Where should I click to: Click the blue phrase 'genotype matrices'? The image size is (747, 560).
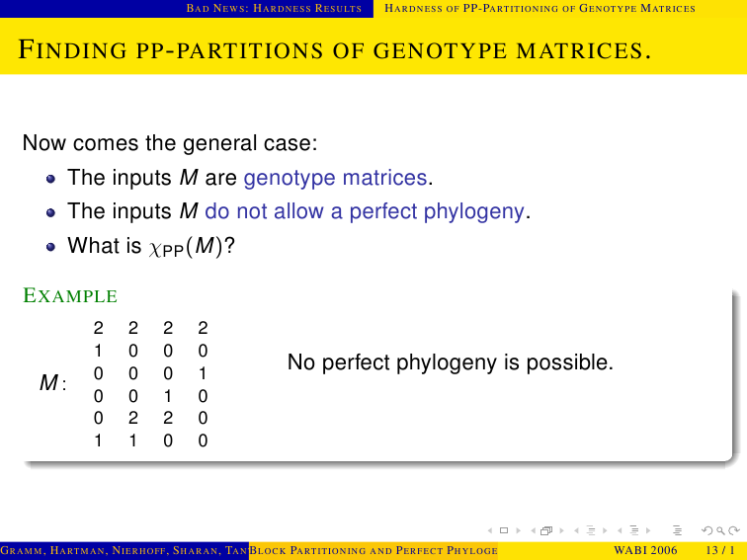(x=335, y=178)
